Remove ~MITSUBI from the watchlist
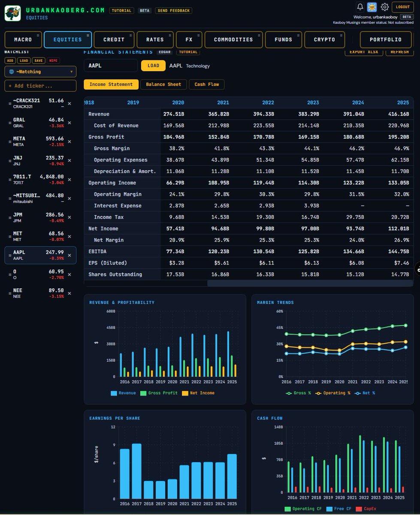The width and height of the screenshot is (420, 515). pyautogui.click(x=69, y=198)
